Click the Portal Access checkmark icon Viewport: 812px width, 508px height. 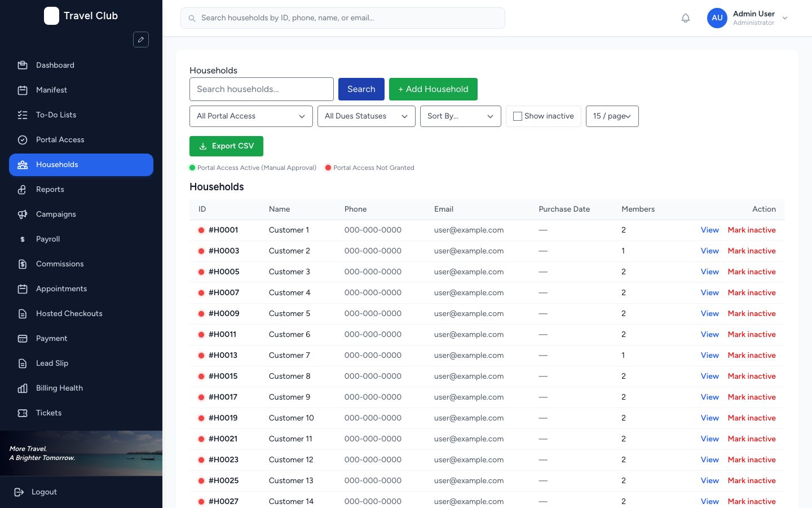click(x=23, y=139)
